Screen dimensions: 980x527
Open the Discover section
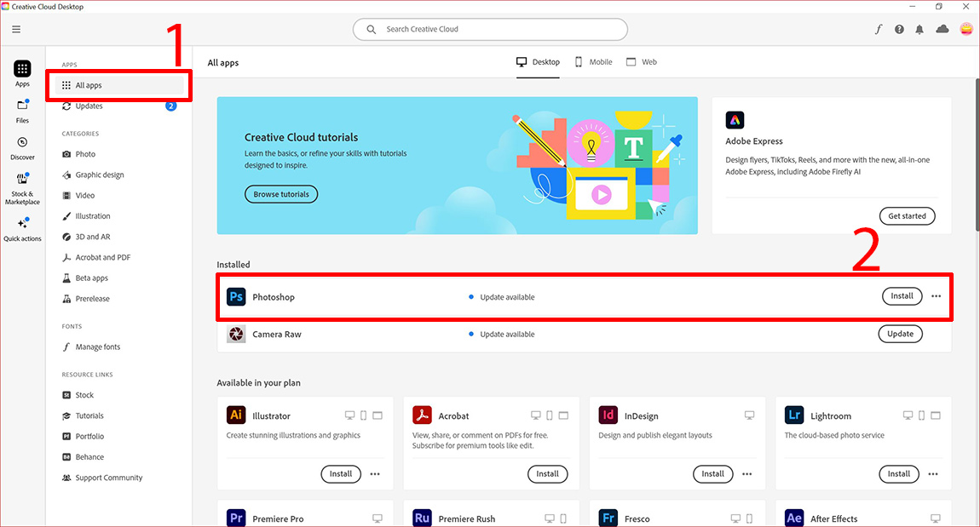22,149
